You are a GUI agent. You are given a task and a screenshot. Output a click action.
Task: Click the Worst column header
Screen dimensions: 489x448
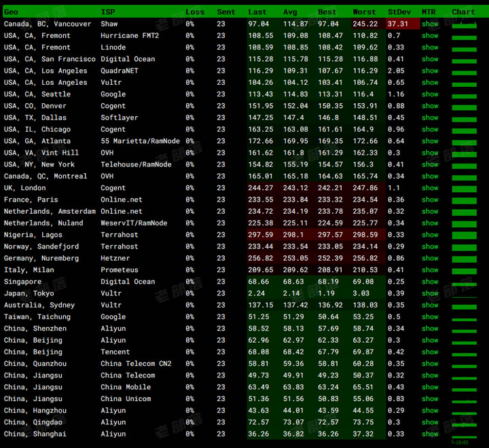[x=364, y=12]
